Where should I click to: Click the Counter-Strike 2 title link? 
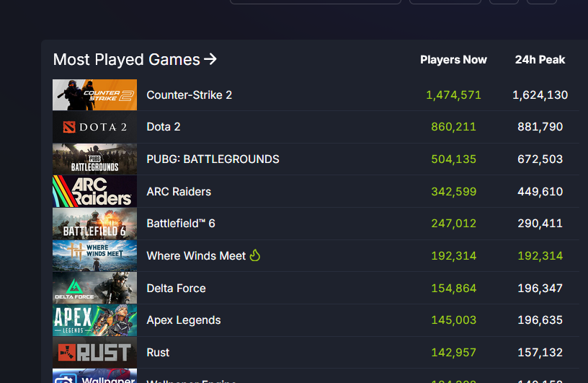[x=189, y=95]
